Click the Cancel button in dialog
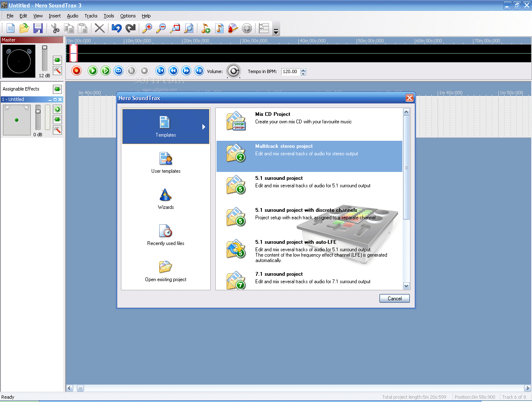Viewport: 532px width, 402px height. [394, 299]
